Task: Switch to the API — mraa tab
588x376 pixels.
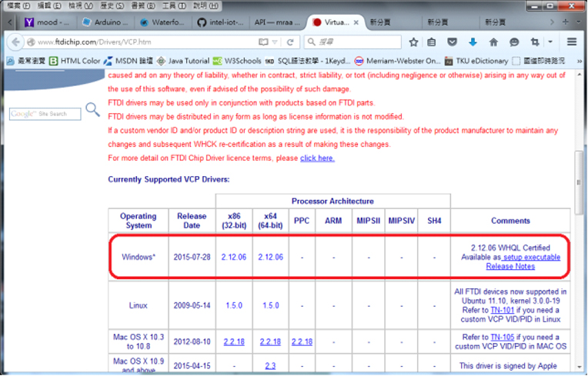Action: (x=278, y=22)
